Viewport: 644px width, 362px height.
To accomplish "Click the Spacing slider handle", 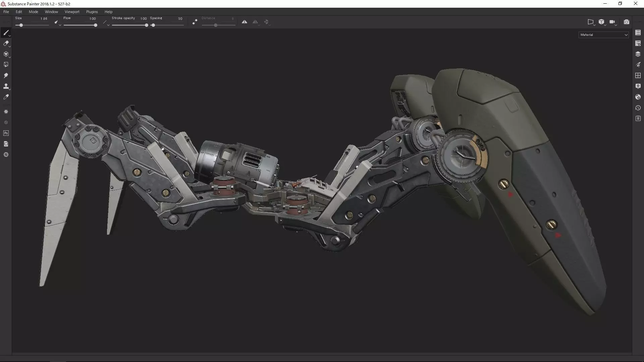I will 153,25.
